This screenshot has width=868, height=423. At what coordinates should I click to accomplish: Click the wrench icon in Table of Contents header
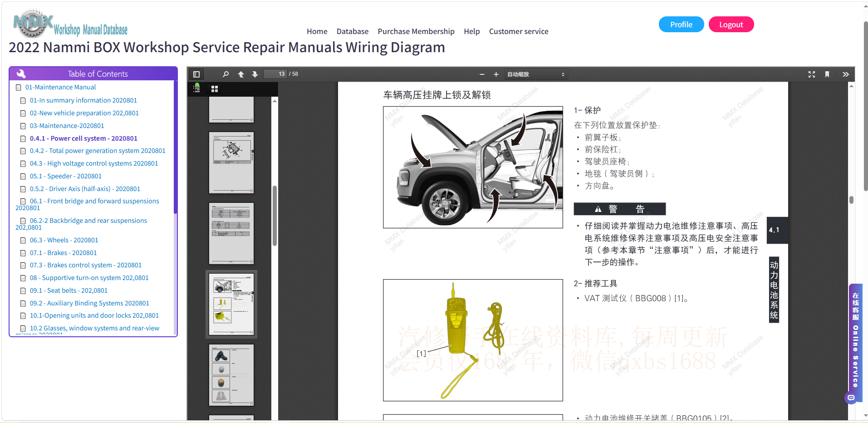pyautogui.click(x=21, y=74)
